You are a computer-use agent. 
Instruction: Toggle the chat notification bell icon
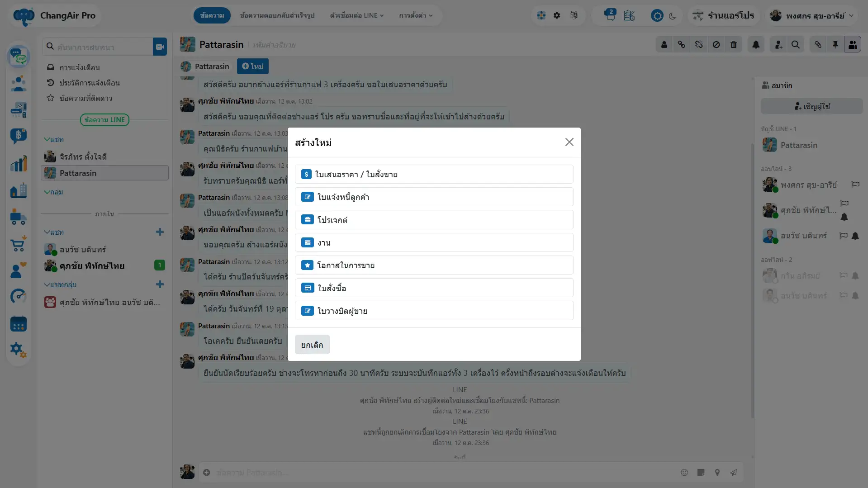pyautogui.click(x=756, y=44)
